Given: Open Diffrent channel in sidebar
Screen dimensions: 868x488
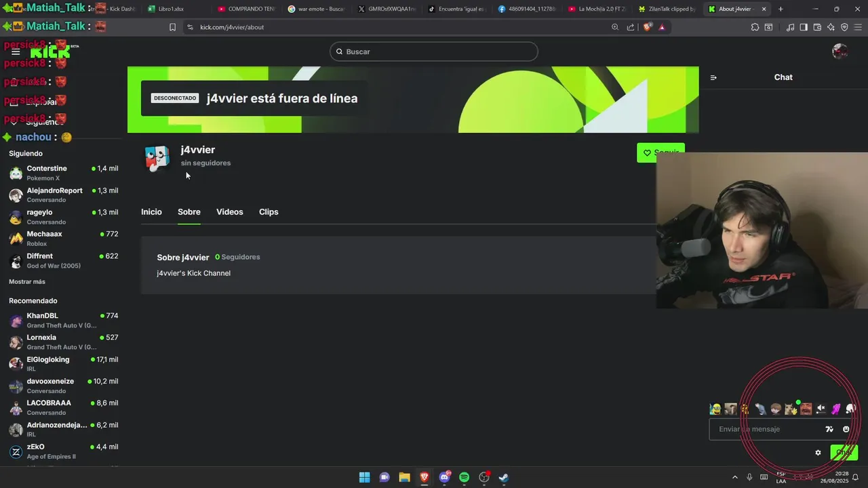Looking at the screenshot, I should click(64, 260).
